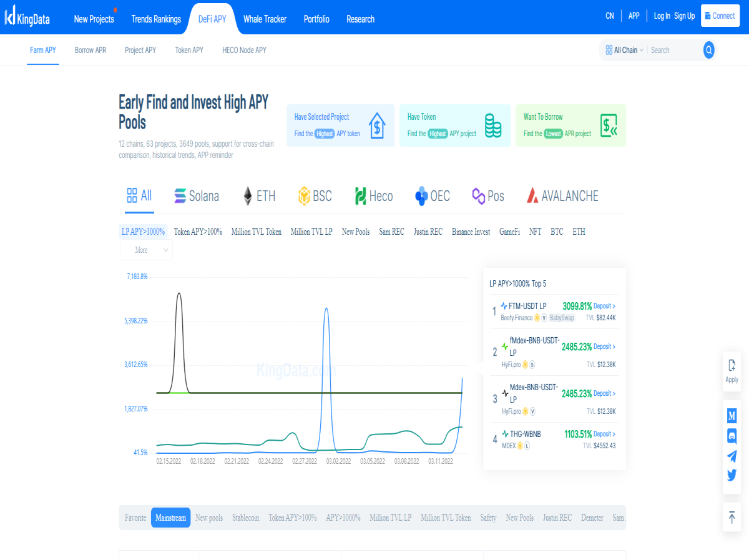The width and height of the screenshot is (749, 560).
Task: Click the trend icon next to THG-WBNB
Action: (505, 434)
